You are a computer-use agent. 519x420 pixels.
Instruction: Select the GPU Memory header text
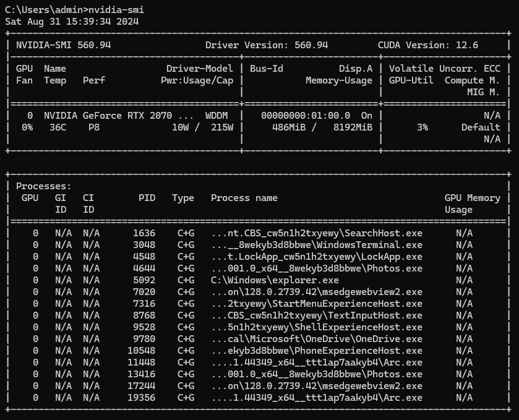473,198
